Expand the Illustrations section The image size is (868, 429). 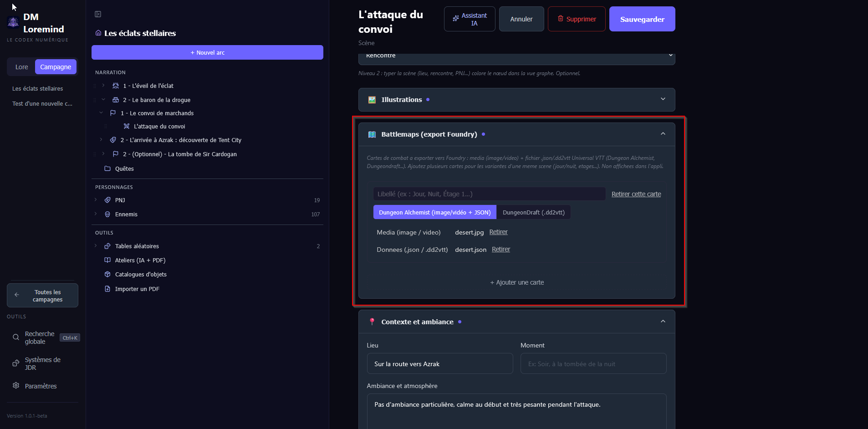point(663,99)
